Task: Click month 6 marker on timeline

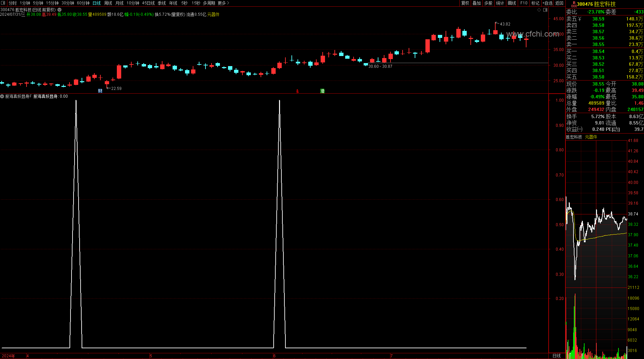Action: [x=274, y=356]
